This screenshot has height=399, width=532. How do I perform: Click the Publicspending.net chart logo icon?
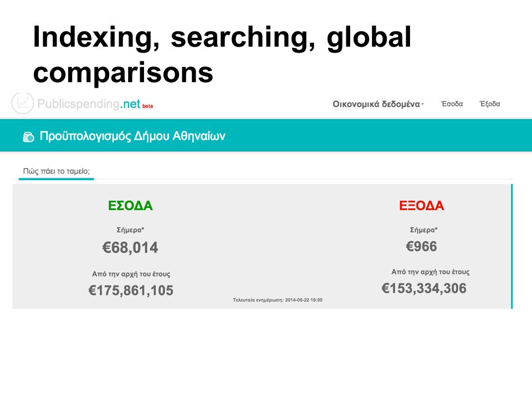click(x=22, y=103)
